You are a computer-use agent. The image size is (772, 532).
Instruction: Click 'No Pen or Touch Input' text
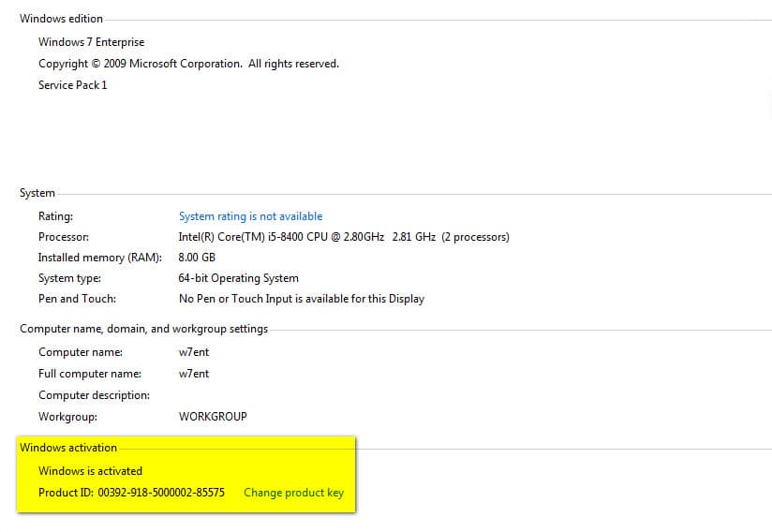[302, 299]
